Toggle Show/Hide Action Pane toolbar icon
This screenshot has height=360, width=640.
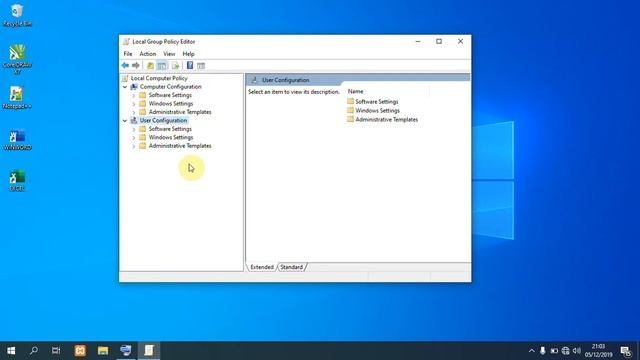point(201,66)
